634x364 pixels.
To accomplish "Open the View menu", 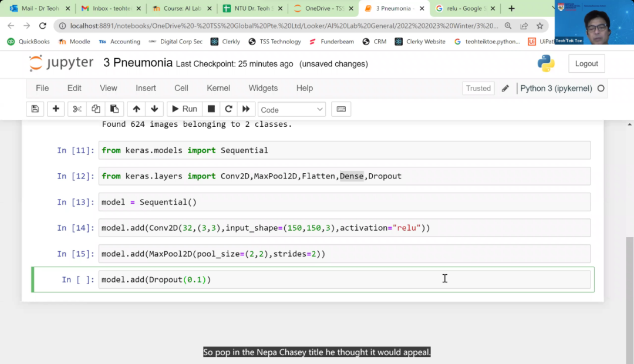I will click(x=109, y=88).
